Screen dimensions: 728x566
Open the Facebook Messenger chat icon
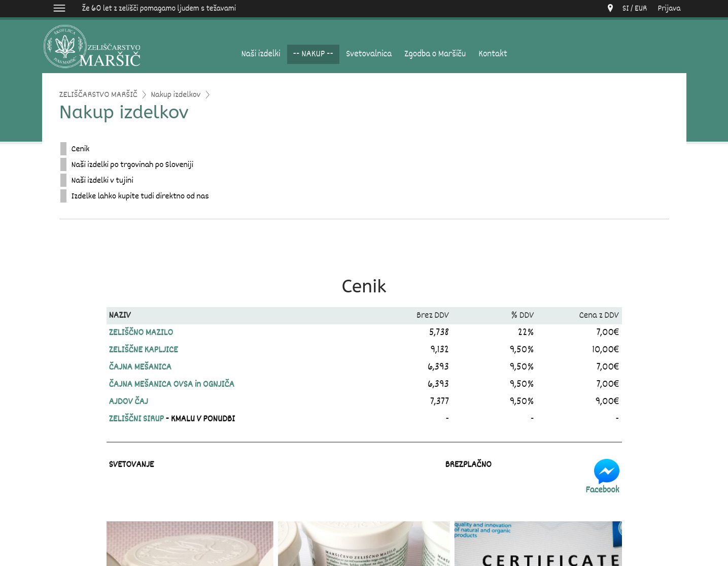[x=606, y=471]
